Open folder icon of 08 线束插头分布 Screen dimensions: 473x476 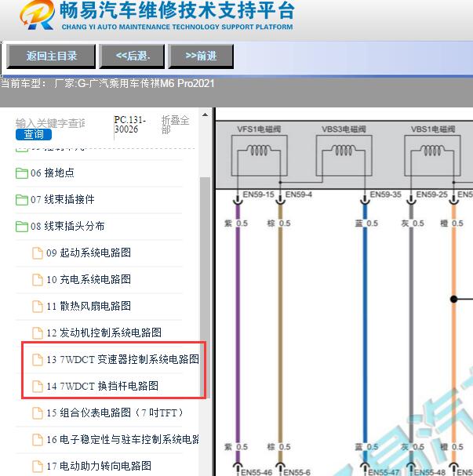(22, 226)
